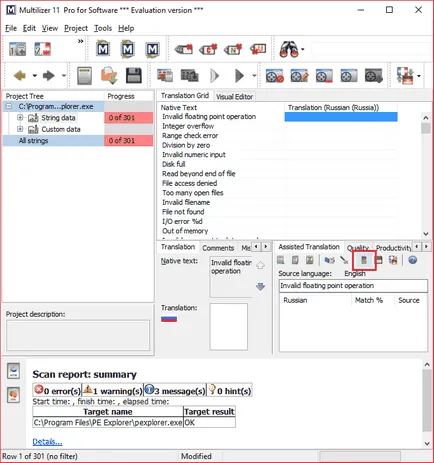This screenshot has width=434, height=463.
Task: Click the red-highlighted Assisted Translation toolbar icon
Action: coord(364,260)
